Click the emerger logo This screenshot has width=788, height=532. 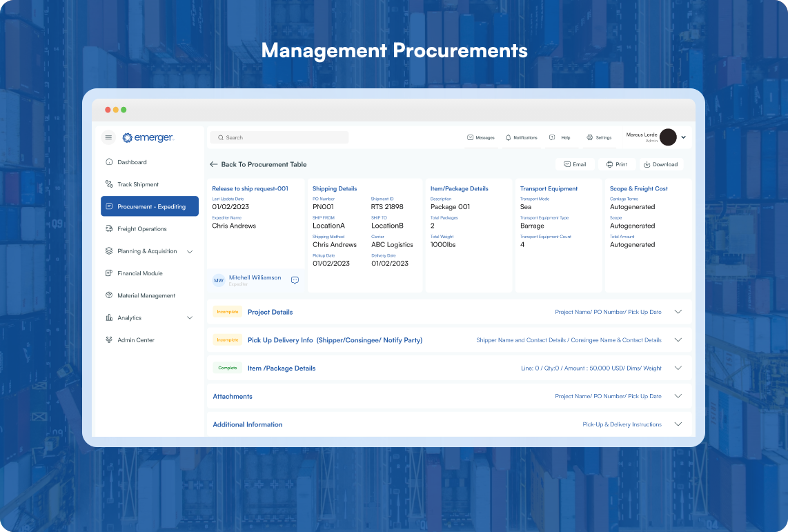pyautogui.click(x=148, y=137)
